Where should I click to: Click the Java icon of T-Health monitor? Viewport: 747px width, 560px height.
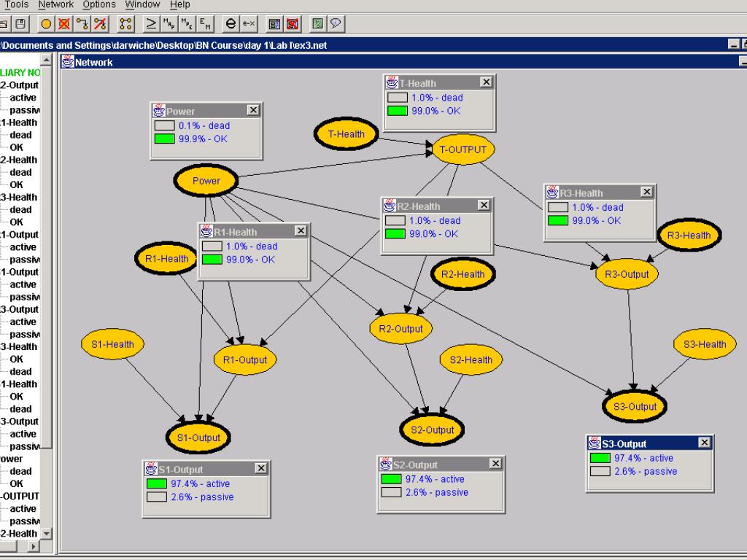[x=392, y=83]
